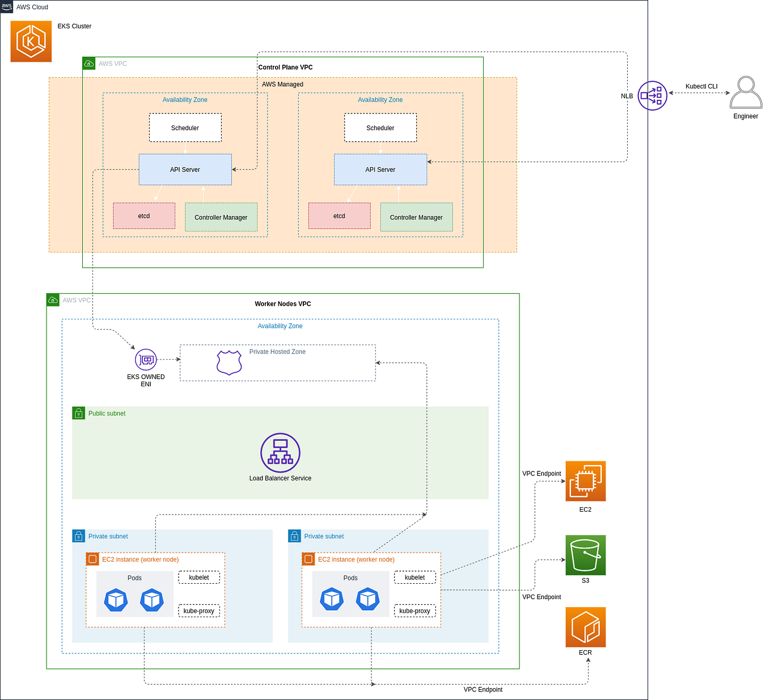Click the AWS VPC cloud icon on Control Plane VPC
770x700 pixels.
[89, 63]
